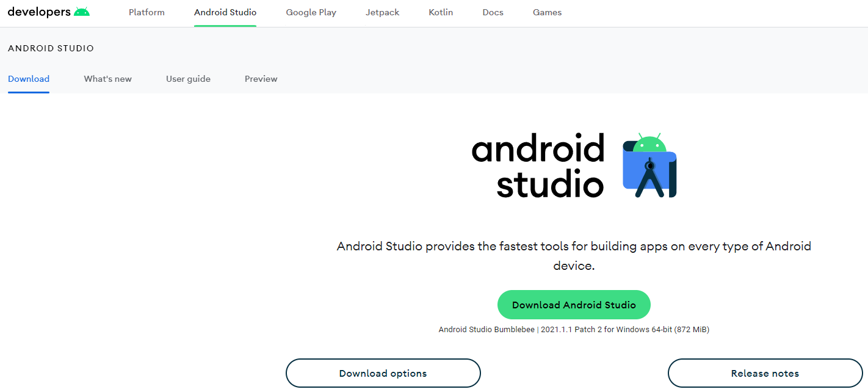868x392 pixels.
Task: Select the Android Studio nav item
Action: coord(225,12)
